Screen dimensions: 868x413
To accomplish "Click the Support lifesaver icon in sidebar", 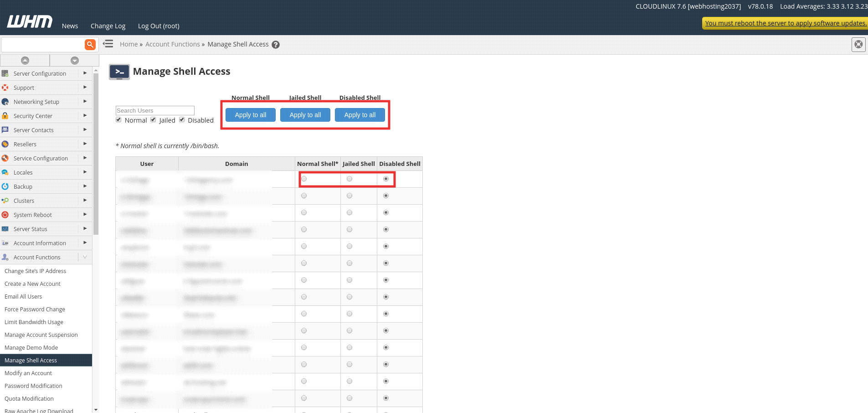I will click(x=5, y=88).
